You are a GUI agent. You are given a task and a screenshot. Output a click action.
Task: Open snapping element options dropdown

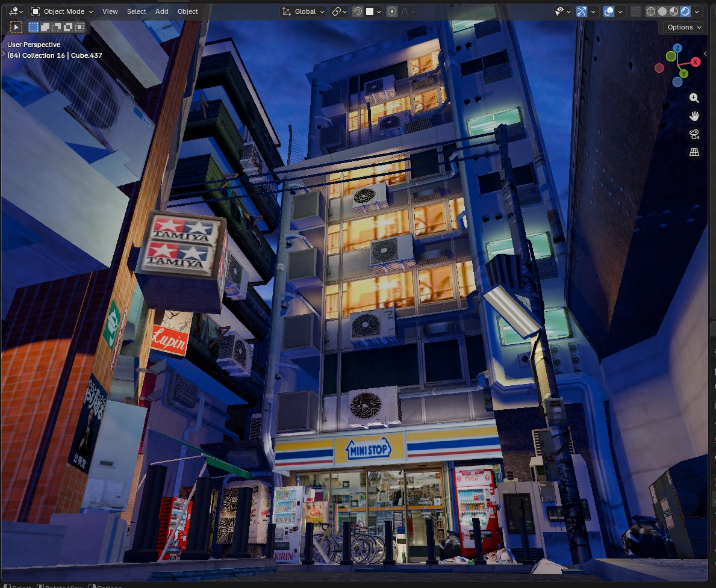tap(373, 11)
